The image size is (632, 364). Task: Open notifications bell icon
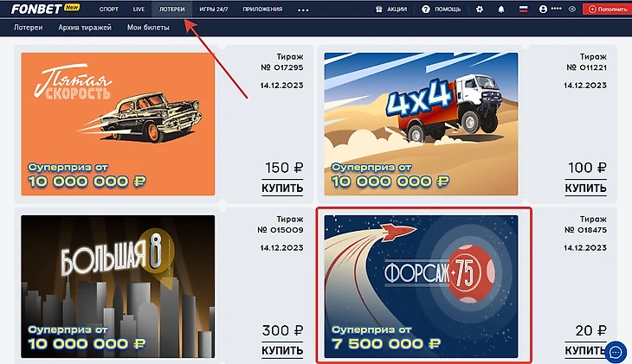click(x=501, y=10)
